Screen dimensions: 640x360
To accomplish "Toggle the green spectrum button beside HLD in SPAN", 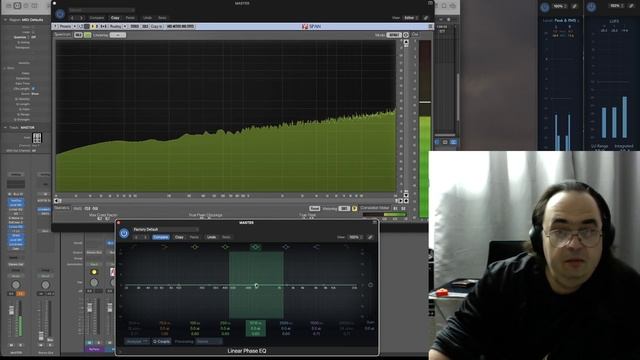I will pos(87,35).
